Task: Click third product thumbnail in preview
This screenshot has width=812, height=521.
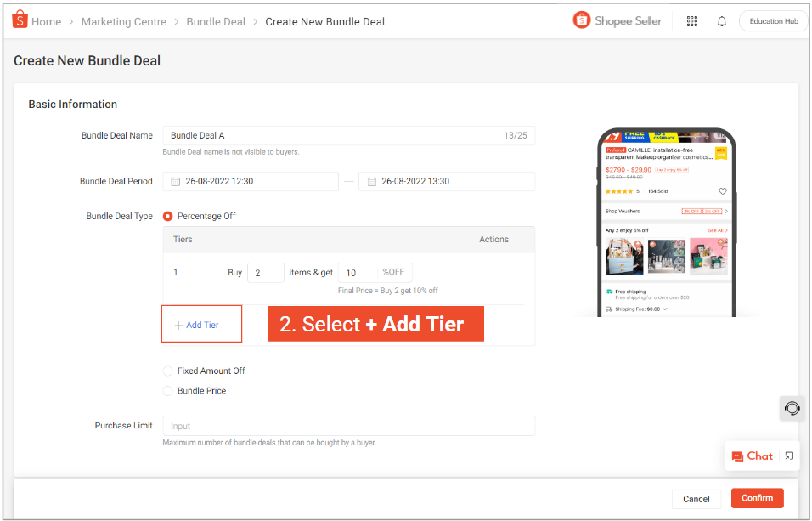Action: [x=709, y=256]
